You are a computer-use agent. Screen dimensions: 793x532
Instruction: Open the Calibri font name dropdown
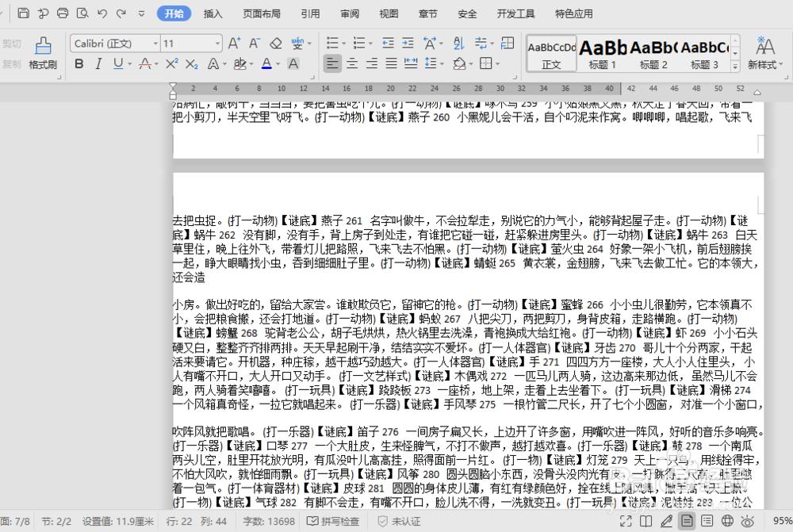tap(155, 44)
